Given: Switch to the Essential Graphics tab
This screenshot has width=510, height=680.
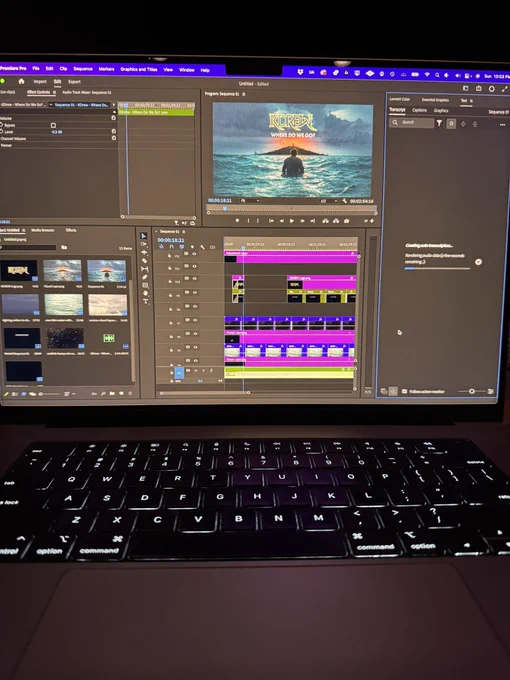Looking at the screenshot, I should click(x=435, y=100).
